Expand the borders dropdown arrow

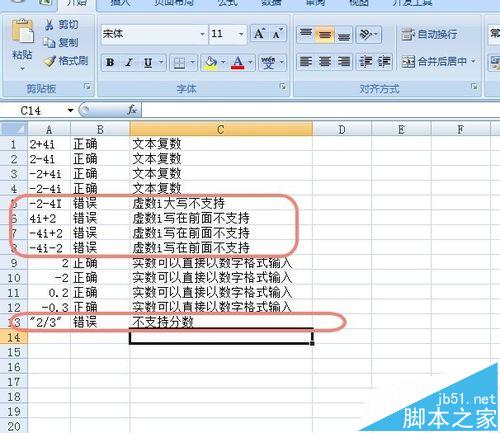(192, 62)
